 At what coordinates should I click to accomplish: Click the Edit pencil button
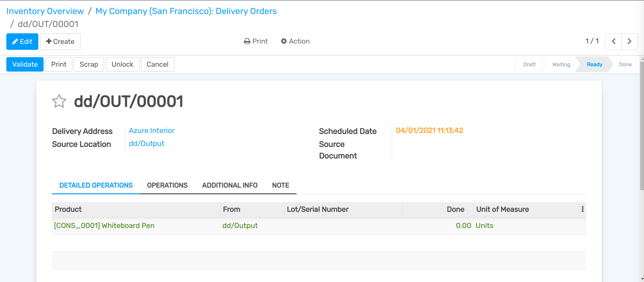pos(22,41)
